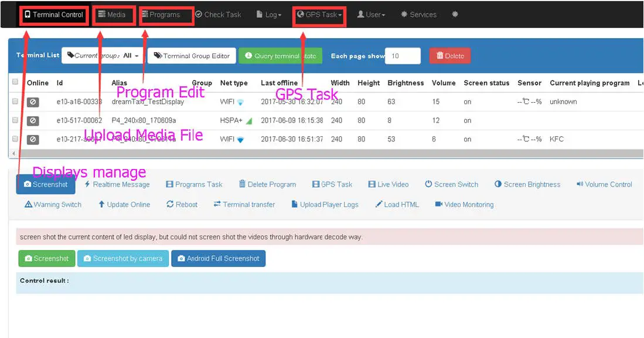Viewport: 644px width, 338px height.
Task: Click the gear icon after Services
Action: click(455, 15)
